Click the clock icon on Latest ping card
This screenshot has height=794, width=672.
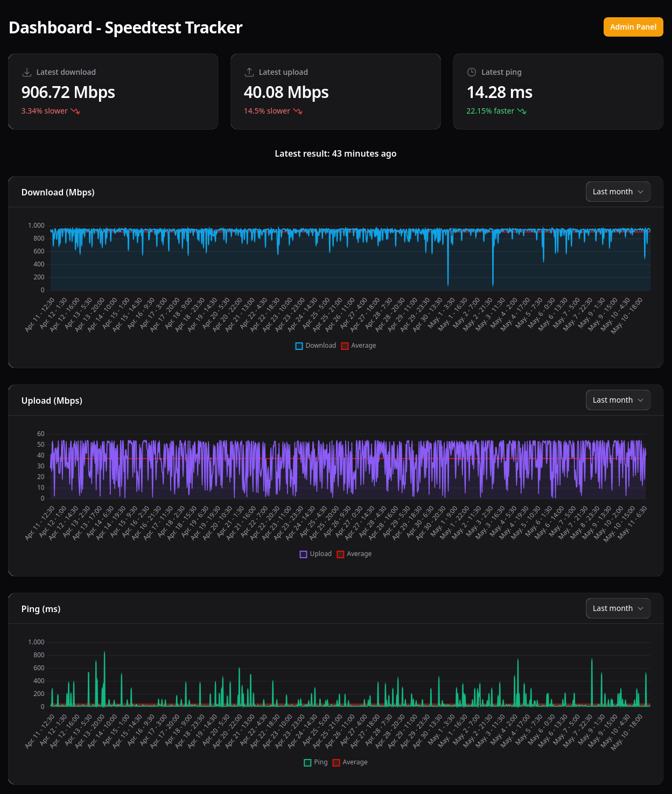(472, 72)
